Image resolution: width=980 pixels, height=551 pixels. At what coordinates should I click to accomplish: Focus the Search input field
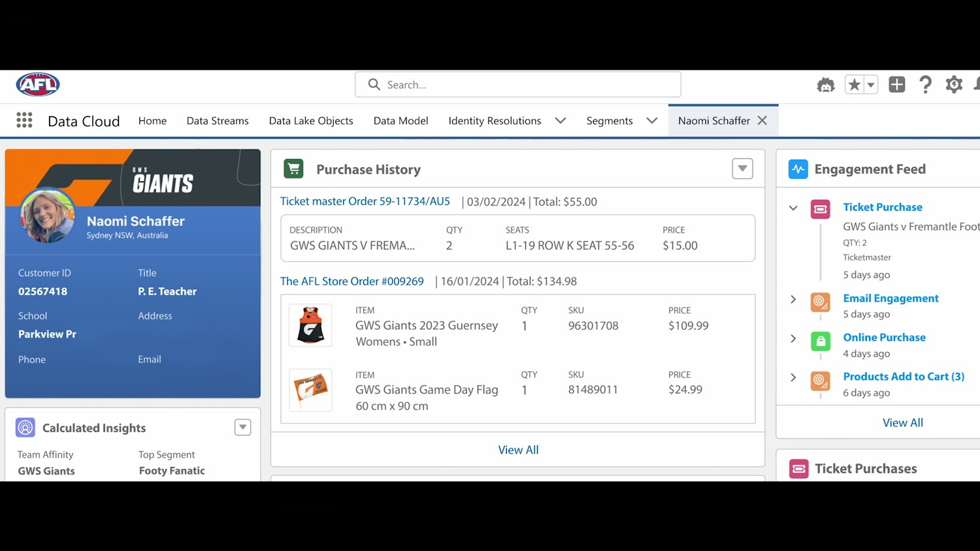518,84
